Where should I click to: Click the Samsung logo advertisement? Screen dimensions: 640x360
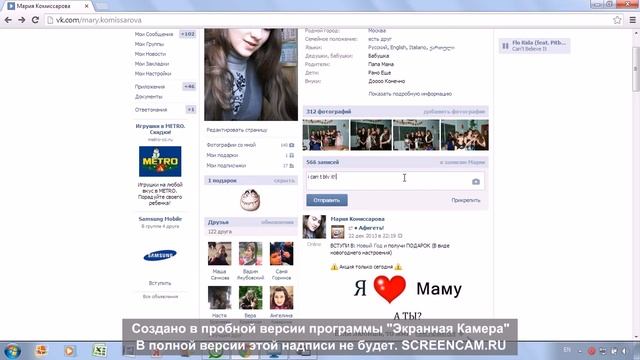[x=160, y=256]
